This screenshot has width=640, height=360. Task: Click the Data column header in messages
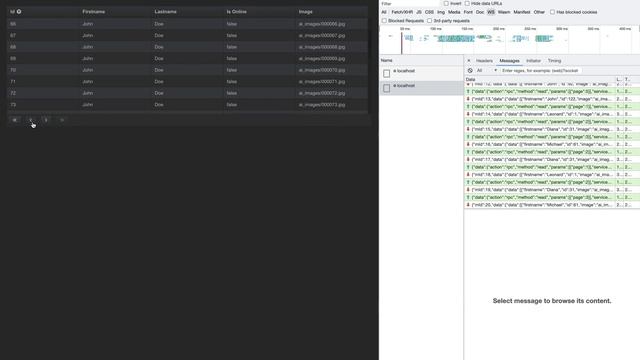click(540, 79)
